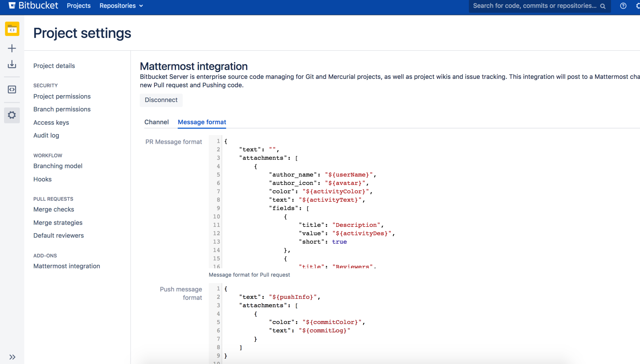Image resolution: width=640 pixels, height=364 pixels.
Task: Click the search magnifier icon
Action: pyautogui.click(x=603, y=6)
